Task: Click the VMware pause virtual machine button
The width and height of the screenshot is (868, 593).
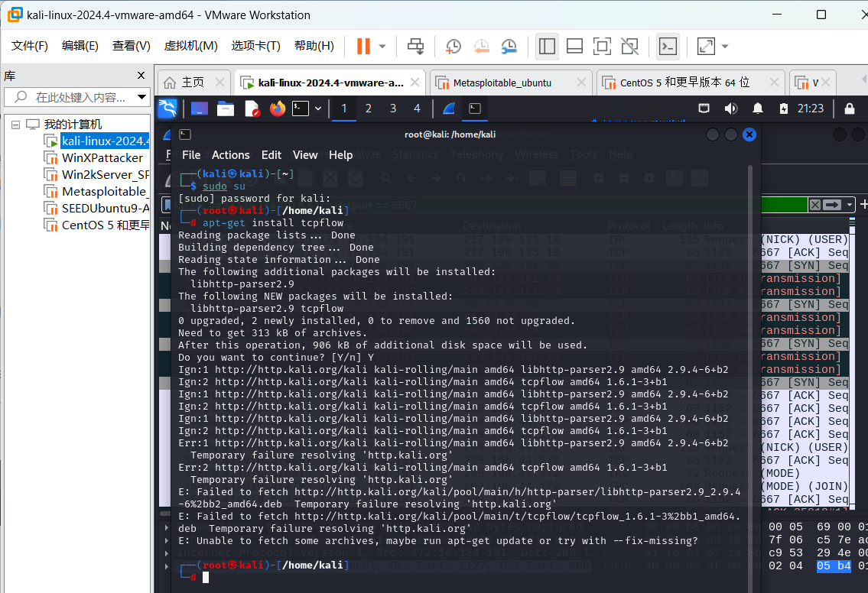Action: tap(363, 47)
